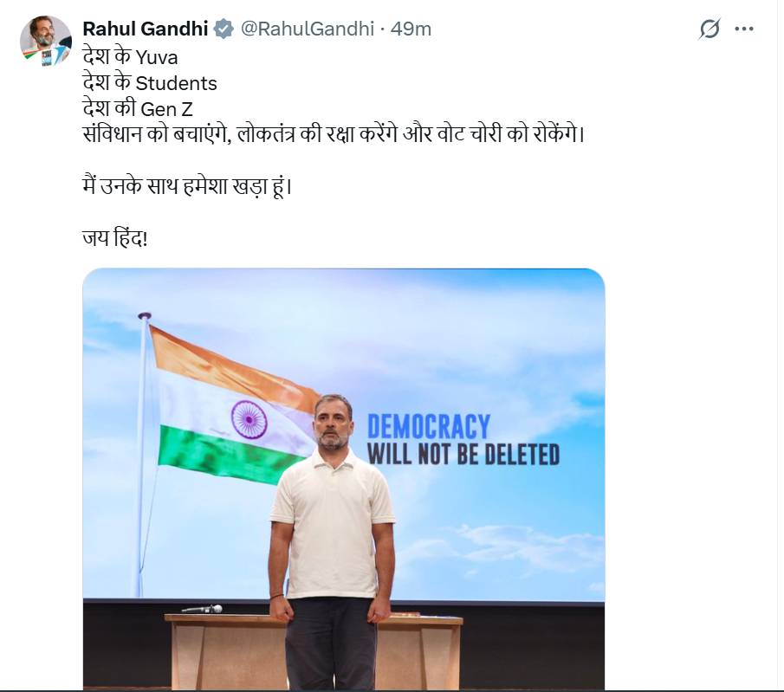The width and height of the screenshot is (784, 692).
Task: Click the text line 'देश के Yuva'
Action: tap(129, 56)
